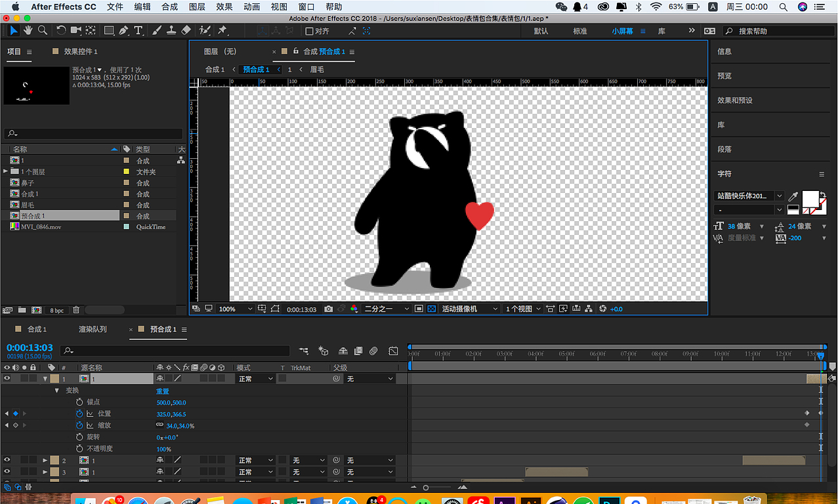Toggle the 锚点 stopwatch
Image resolution: width=840 pixels, height=504 pixels.
(80, 402)
